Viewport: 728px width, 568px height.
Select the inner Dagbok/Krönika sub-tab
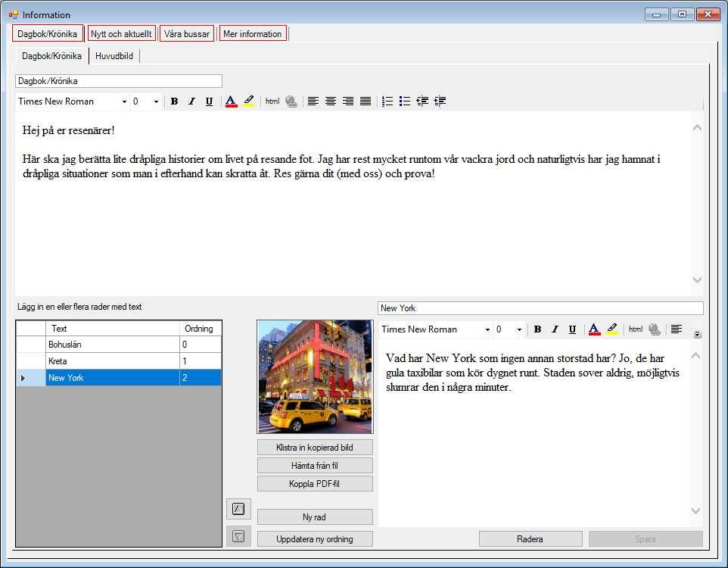tap(51, 56)
